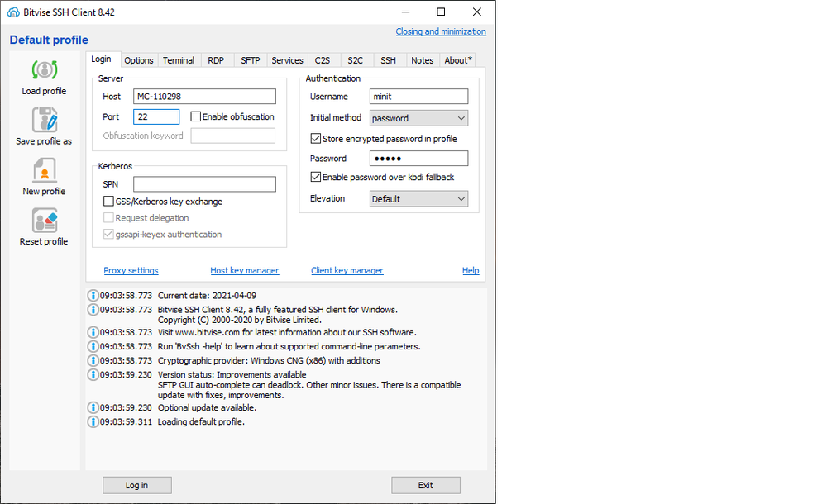This screenshot has height=504, width=827.
Task: Click the Proxy settings link
Action: [x=131, y=270]
